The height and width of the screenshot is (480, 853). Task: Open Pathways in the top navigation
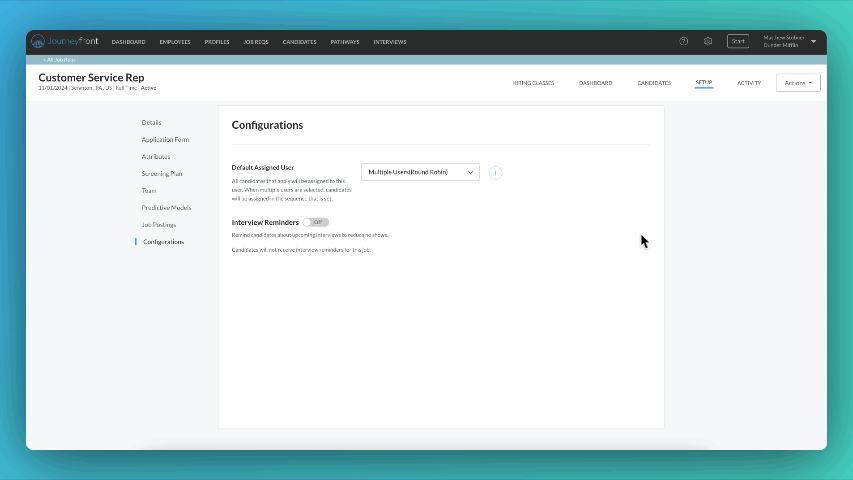(x=344, y=42)
